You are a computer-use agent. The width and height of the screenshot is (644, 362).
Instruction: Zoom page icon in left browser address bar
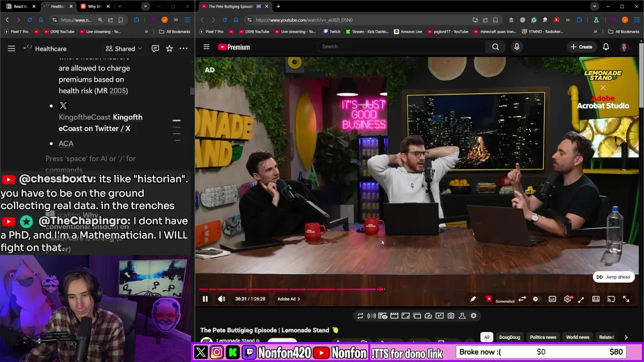100,20
